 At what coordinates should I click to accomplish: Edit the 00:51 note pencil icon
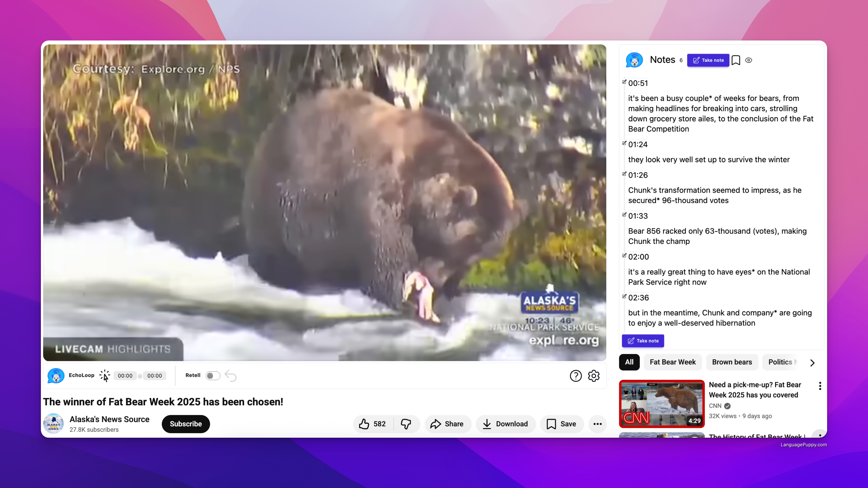pyautogui.click(x=624, y=82)
